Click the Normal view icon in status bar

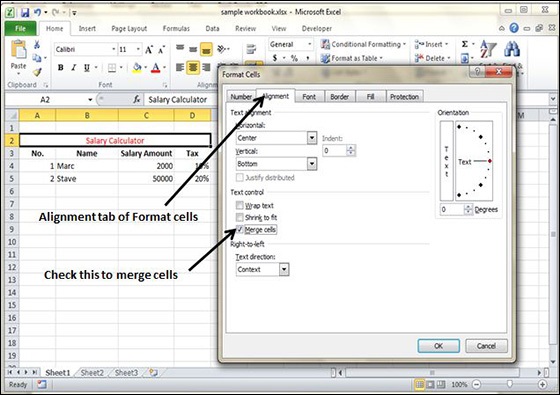tap(419, 385)
